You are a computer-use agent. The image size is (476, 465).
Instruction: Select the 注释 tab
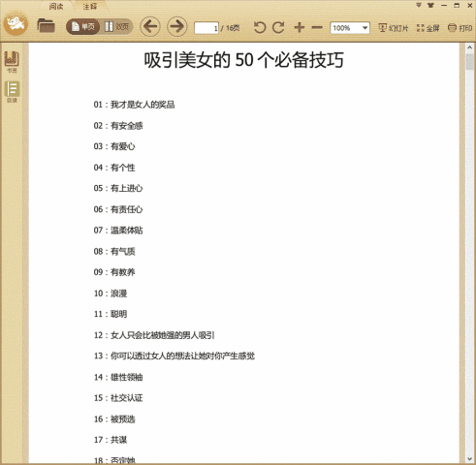tap(90, 6)
